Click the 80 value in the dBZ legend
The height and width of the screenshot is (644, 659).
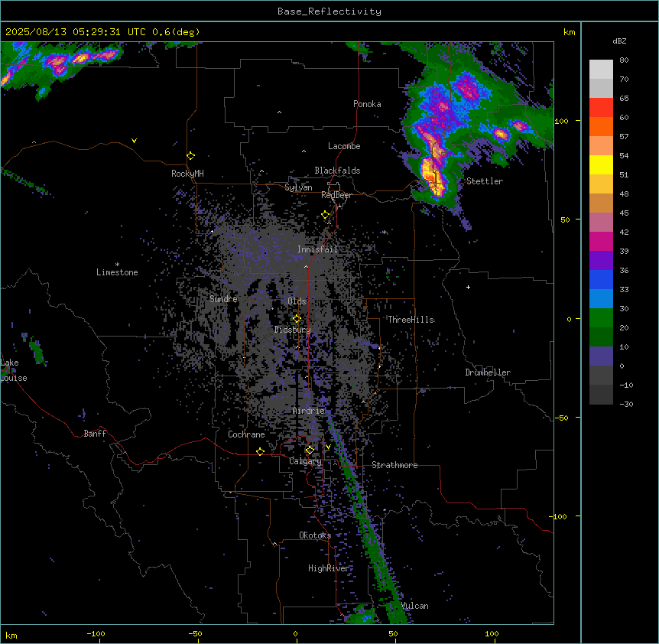624,60
